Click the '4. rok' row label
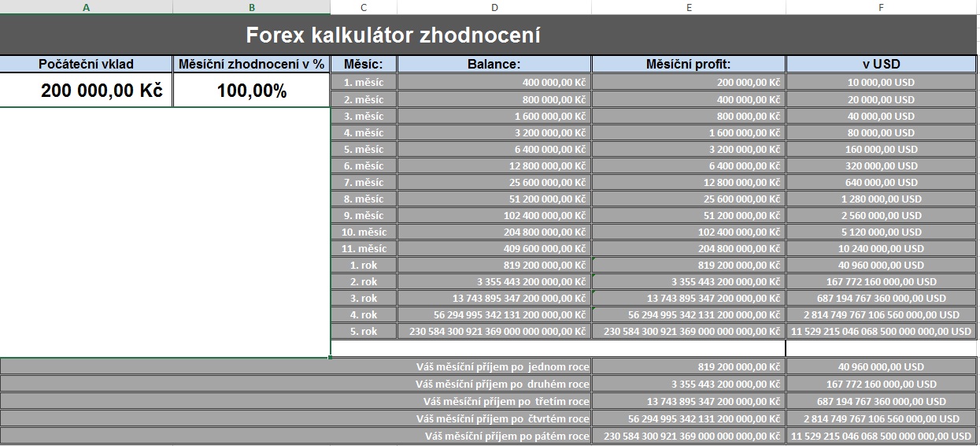This screenshot has width=980, height=446. tap(364, 314)
